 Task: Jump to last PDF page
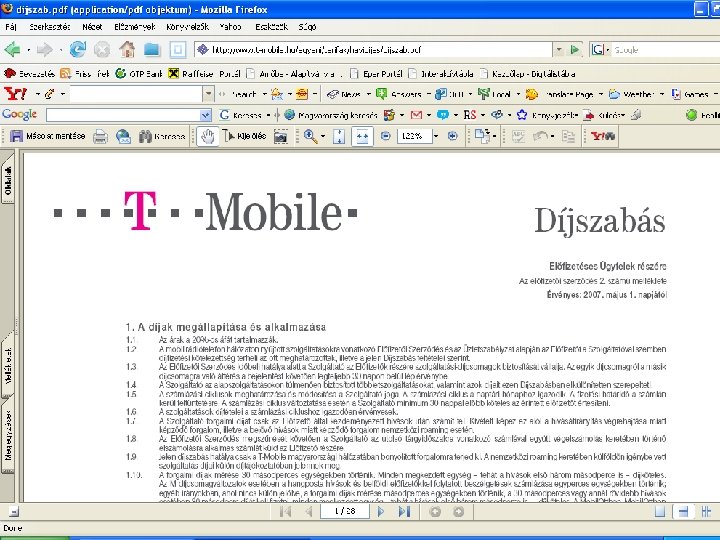pos(404,512)
